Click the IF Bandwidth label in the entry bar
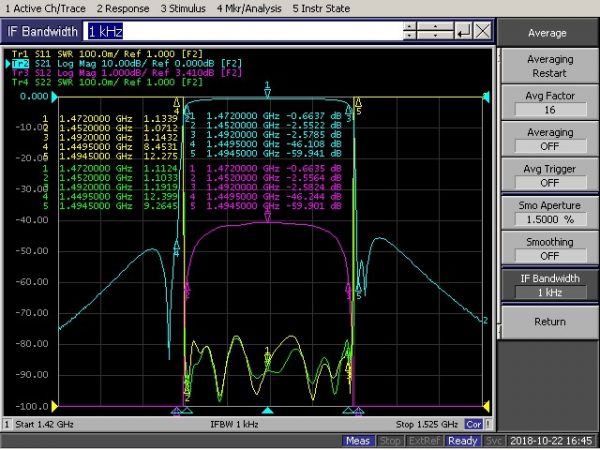This screenshot has height=450, width=600. click(x=42, y=31)
